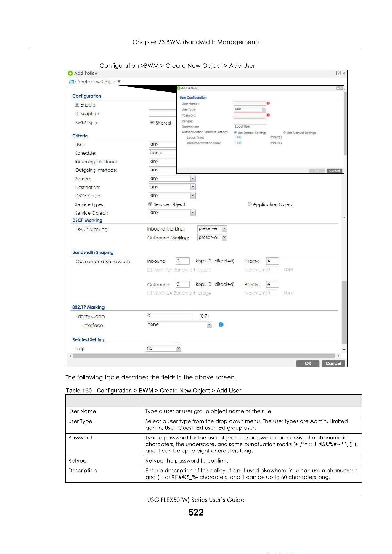The height and width of the screenshot is (554, 392).
Task: Open help in Add Policy title bar
Action: [338, 73]
